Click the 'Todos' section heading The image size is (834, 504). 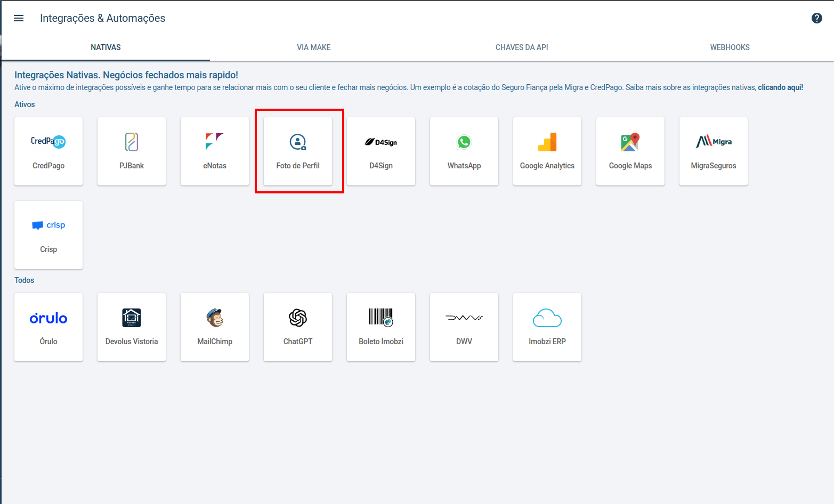click(x=24, y=280)
